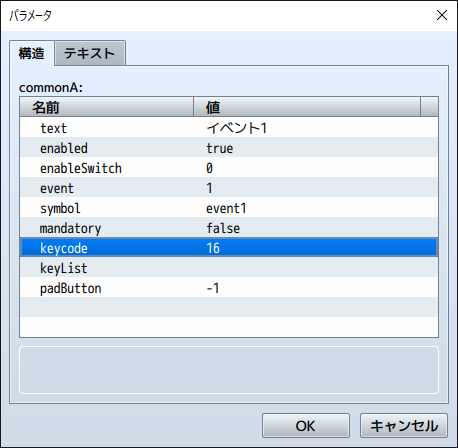
Task: Select the highlighted keycode row
Action: (x=229, y=247)
